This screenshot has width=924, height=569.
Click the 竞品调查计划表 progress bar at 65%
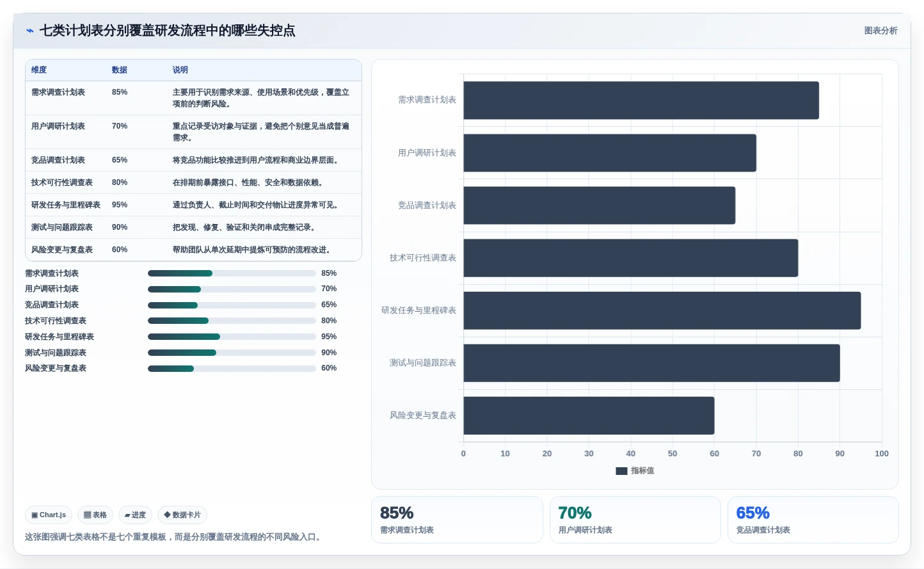coord(232,305)
